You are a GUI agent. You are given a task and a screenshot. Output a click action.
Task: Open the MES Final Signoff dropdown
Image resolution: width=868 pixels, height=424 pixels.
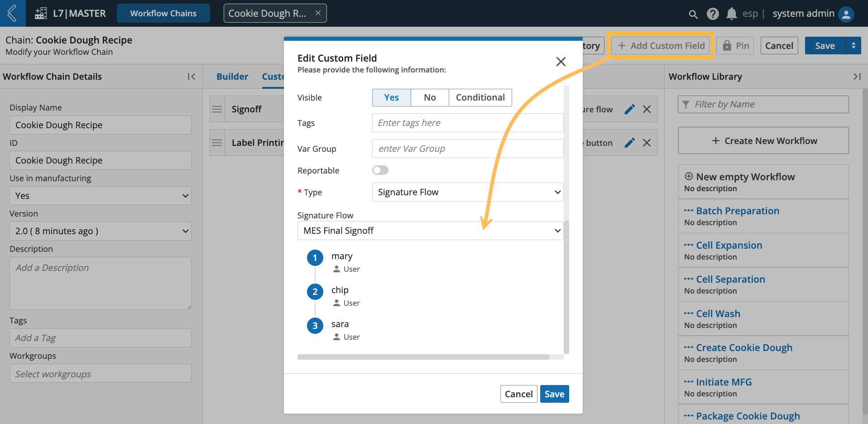pos(431,231)
